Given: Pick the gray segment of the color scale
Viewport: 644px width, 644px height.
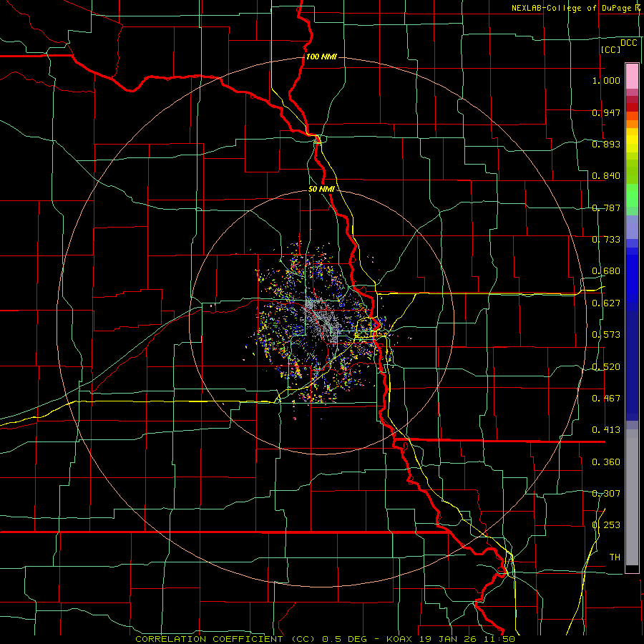Looking at the screenshot, I should (632, 497).
